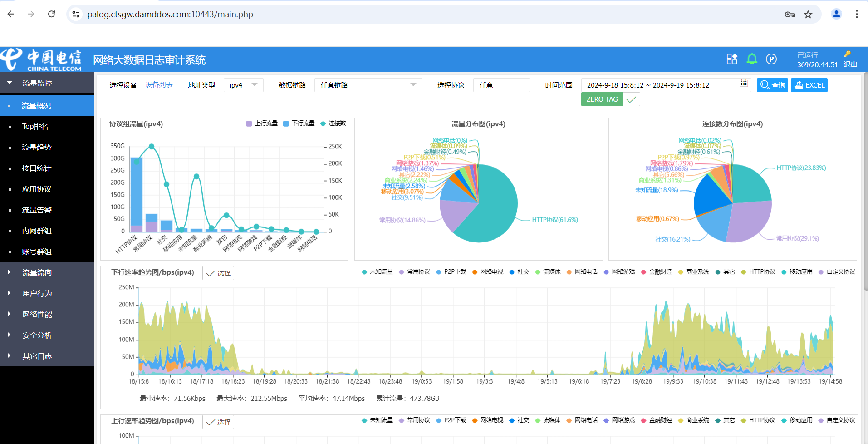Open browser profile avatar icon
The height and width of the screenshot is (444, 868).
[836, 14]
